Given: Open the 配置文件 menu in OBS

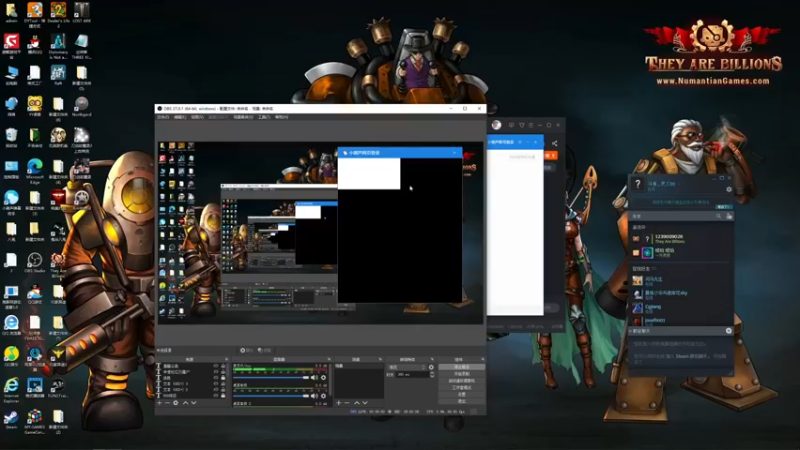Looking at the screenshot, I should click(218, 117).
